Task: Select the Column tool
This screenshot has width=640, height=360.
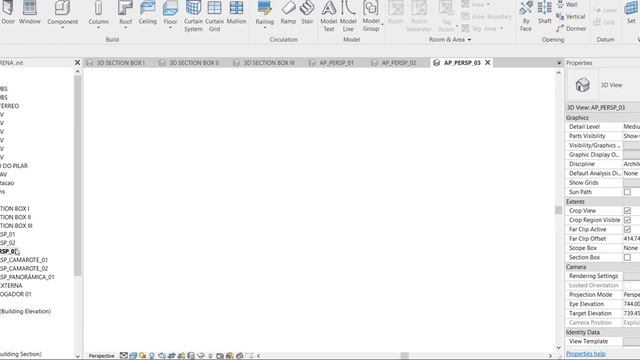Action: coord(98,13)
